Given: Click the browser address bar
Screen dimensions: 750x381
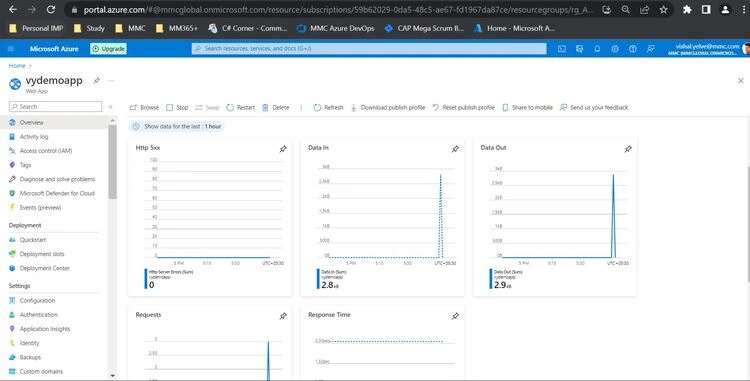Looking at the screenshot, I should pyautogui.click(x=335, y=10).
